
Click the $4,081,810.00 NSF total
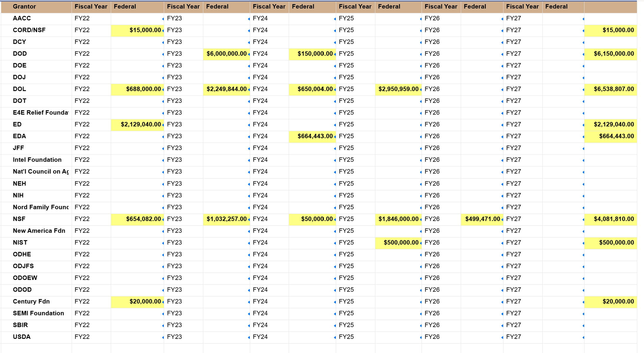pos(610,219)
